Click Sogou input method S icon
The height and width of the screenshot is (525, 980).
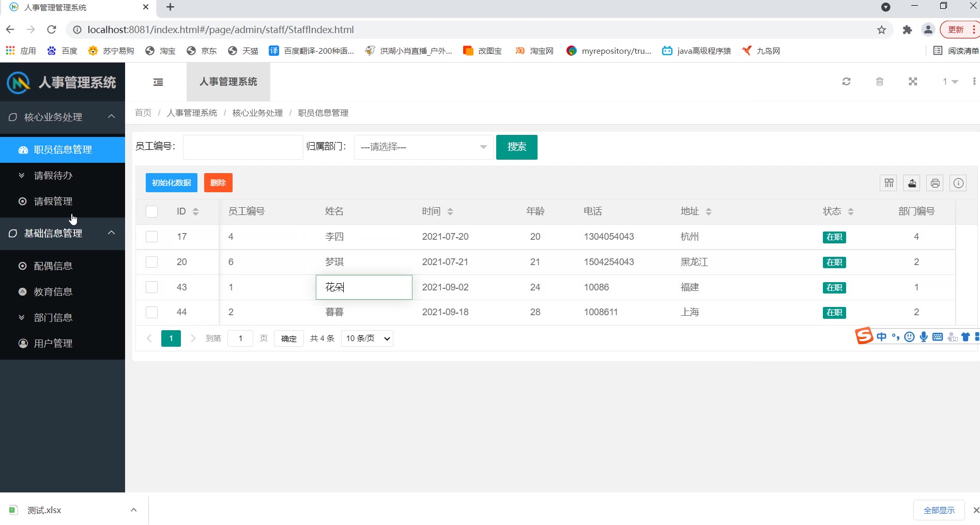(864, 336)
